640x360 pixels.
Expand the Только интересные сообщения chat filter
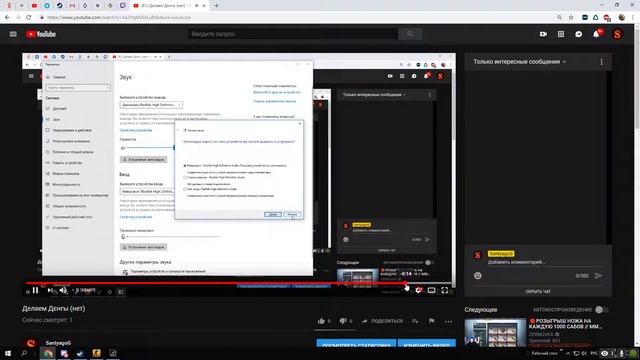tap(519, 62)
